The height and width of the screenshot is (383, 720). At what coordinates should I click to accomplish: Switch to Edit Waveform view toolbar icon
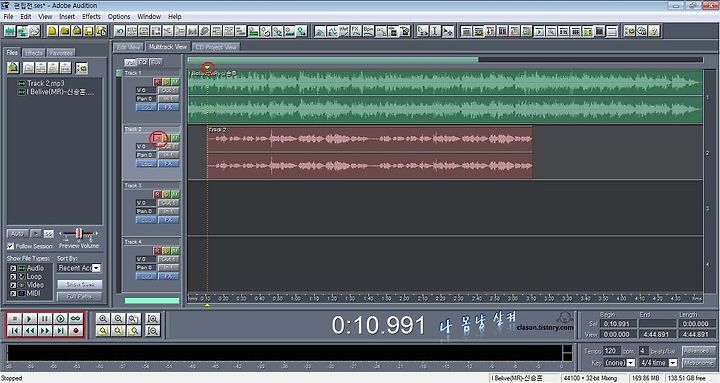(x=10, y=31)
